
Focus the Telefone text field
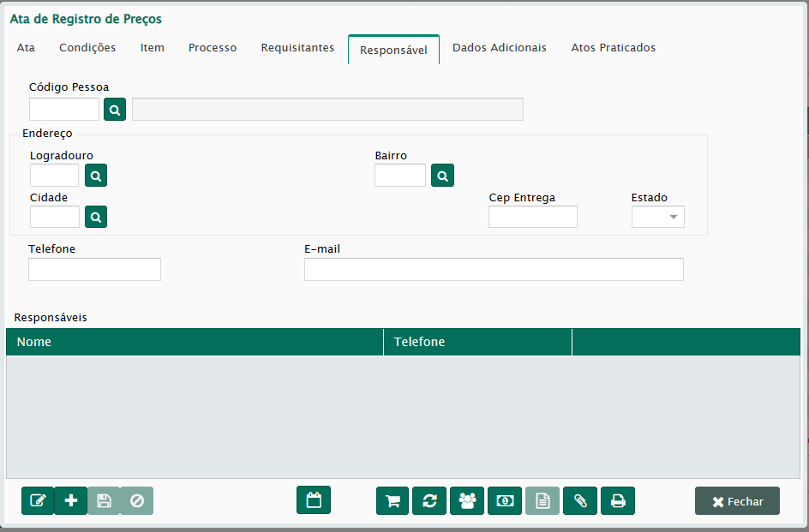(94, 270)
